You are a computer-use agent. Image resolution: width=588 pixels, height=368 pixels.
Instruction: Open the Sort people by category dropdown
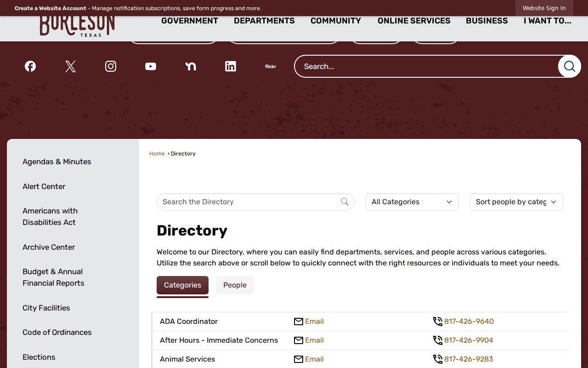point(516,202)
